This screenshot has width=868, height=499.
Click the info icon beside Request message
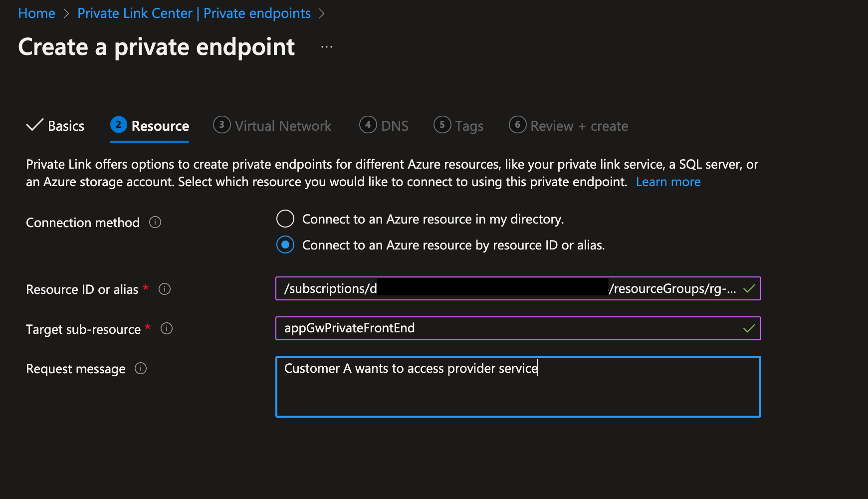(x=141, y=368)
